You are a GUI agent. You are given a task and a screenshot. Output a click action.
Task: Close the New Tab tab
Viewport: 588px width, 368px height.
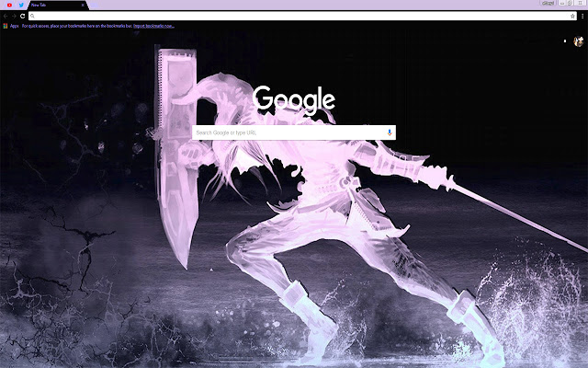(83, 5)
